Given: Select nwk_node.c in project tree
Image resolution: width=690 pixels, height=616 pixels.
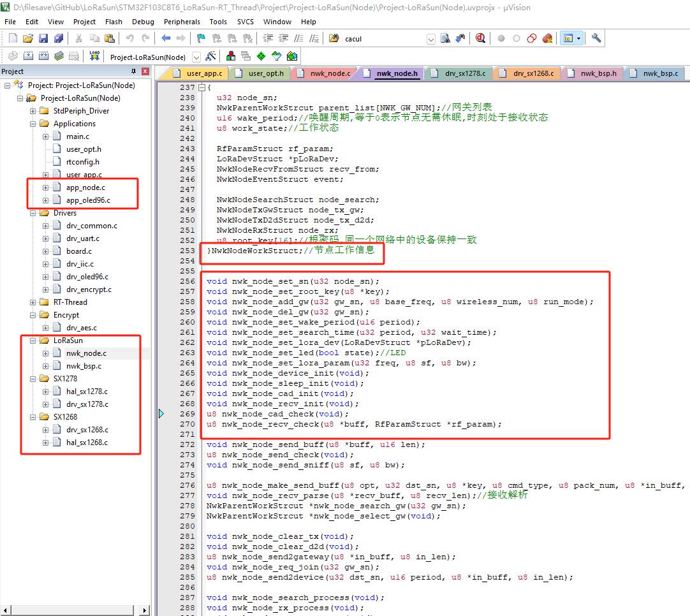Looking at the screenshot, I should (86, 353).
